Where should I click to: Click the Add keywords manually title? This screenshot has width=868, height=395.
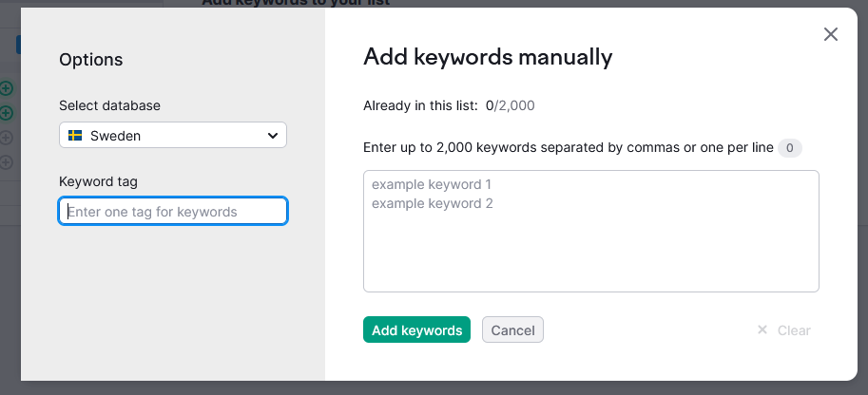click(x=488, y=57)
